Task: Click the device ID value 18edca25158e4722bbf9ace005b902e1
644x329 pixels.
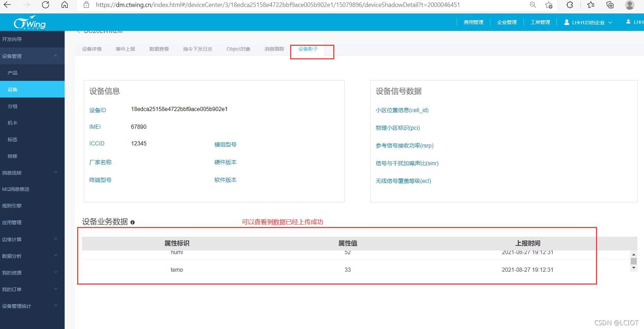Action: (x=179, y=109)
